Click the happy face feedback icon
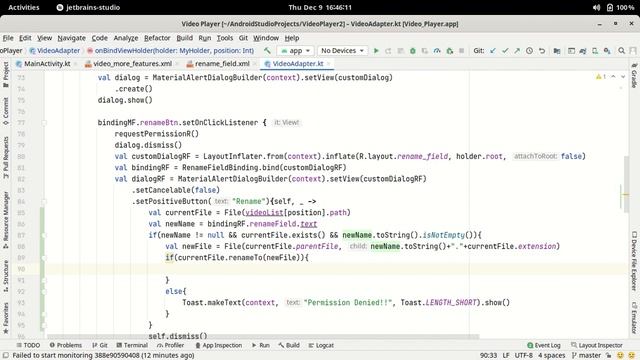The image size is (640, 360). point(620,355)
